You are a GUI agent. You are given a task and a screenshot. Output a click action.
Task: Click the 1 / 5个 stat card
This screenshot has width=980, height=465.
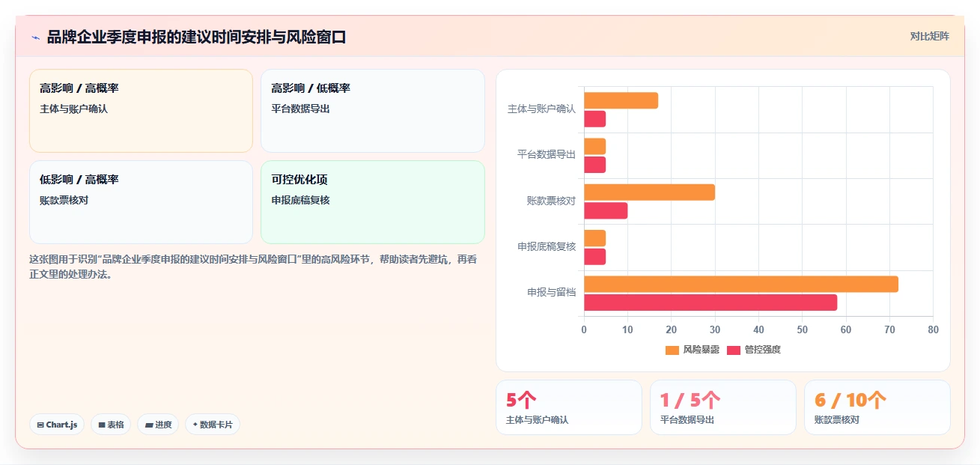point(723,407)
